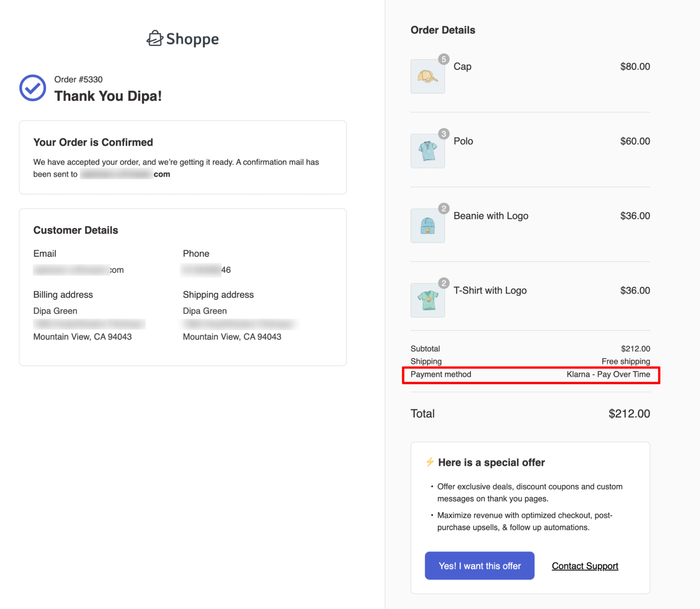Screen dimensions: 700x609
Task: Click the Thank You Dipa heading
Action: pyautogui.click(x=108, y=96)
